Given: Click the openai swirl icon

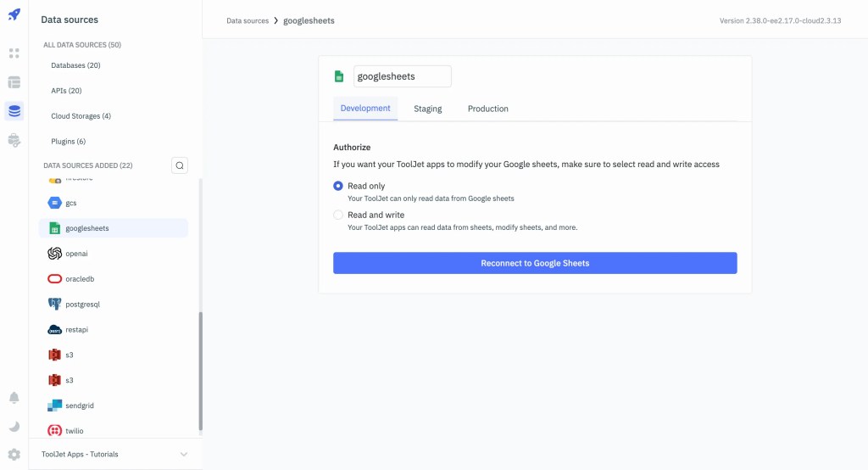Looking at the screenshot, I should tap(54, 254).
